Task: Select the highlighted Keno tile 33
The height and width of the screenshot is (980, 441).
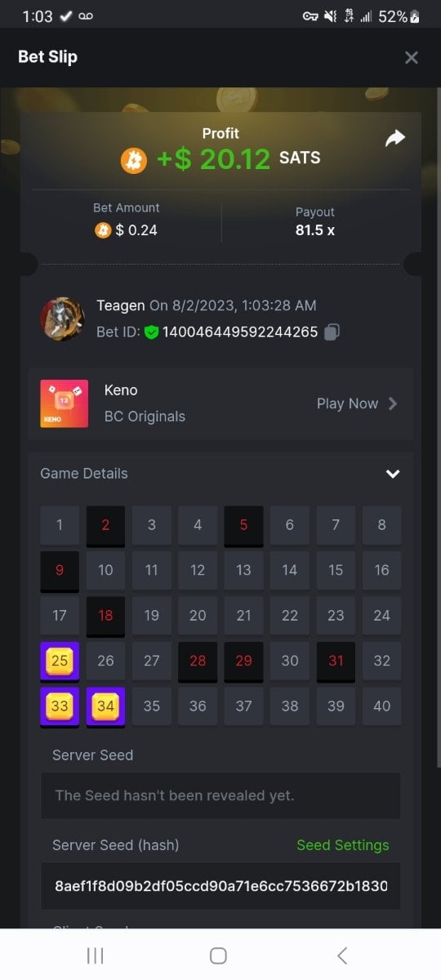Action: (60, 706)
